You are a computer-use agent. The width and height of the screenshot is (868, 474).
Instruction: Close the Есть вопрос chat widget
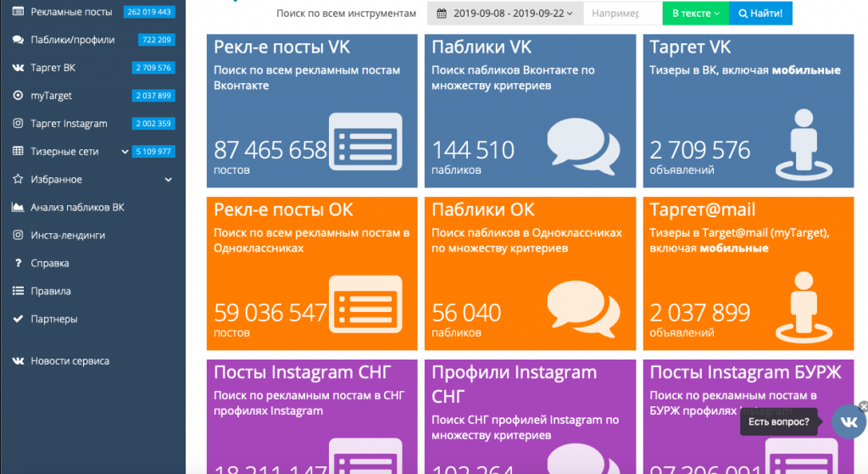coord(863,407)
